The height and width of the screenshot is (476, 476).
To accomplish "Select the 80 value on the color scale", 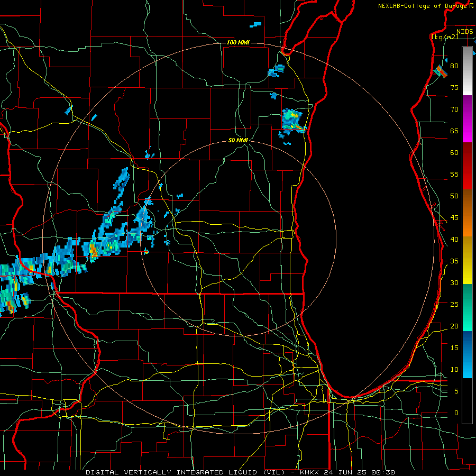I will pyautogui.click(x=454, y=66).
